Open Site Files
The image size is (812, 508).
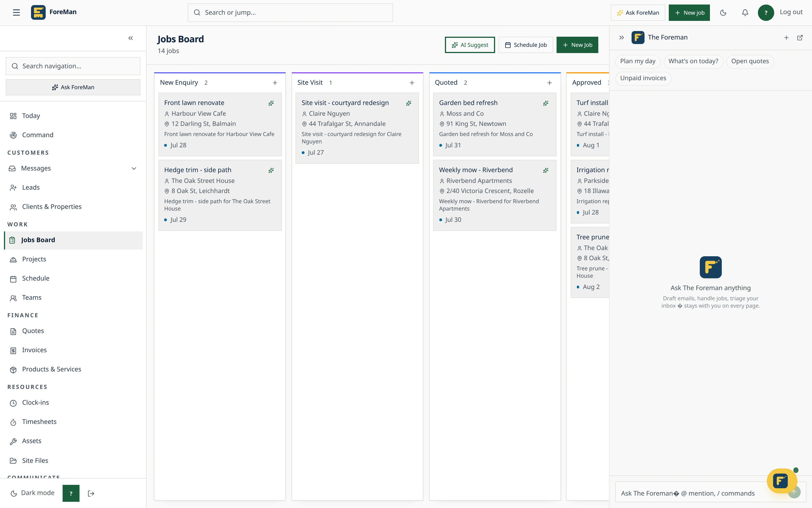pyautogui.click(x=73, y=461)
